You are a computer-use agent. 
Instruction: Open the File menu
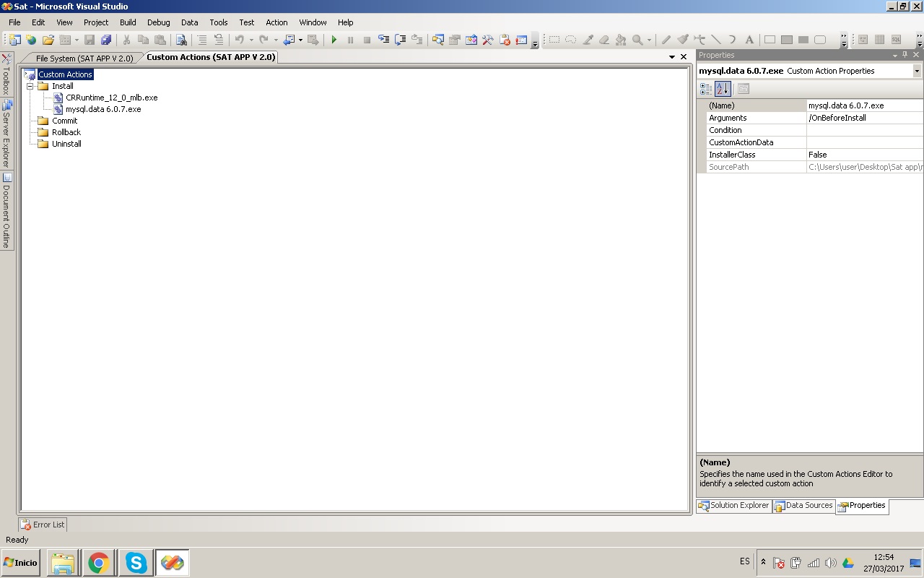tap(14, 22)
